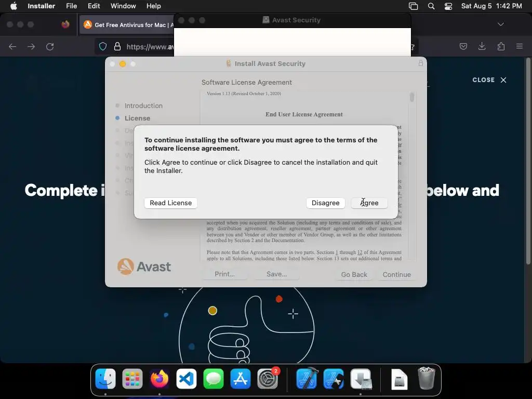This screenshot has height=399, width=532.
Task: Open Firefox from the Dock
Action: pos(159,379)
